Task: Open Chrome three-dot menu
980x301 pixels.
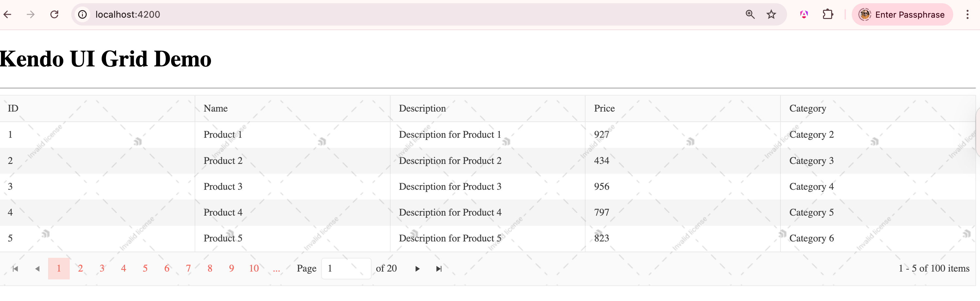Action: [967, 14]
